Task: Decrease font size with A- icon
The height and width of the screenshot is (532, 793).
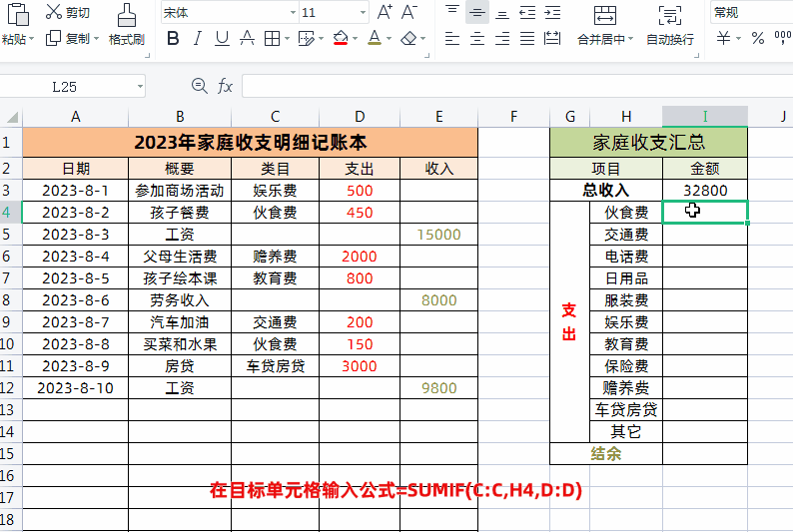Action: [x=409, y=12]
